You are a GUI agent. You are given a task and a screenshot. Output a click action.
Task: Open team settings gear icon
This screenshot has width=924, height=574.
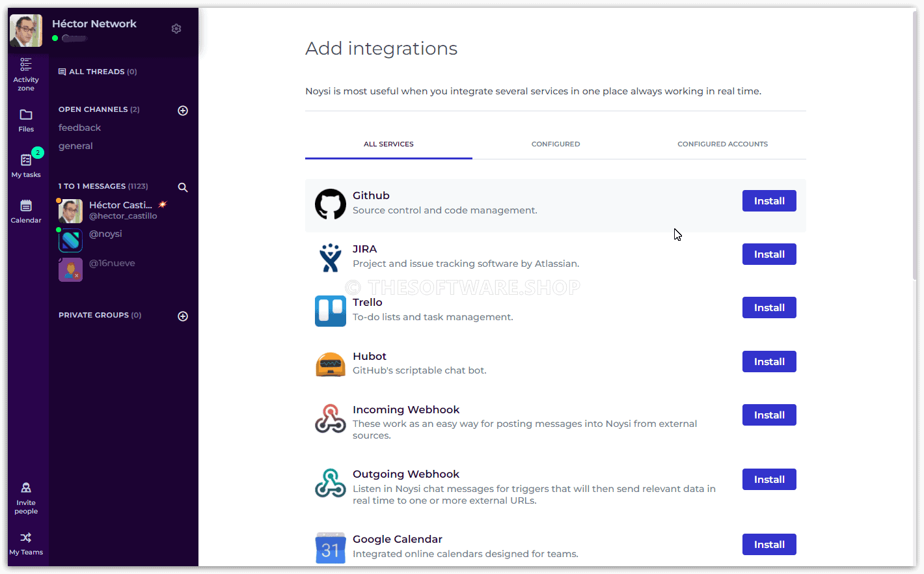click(176, 29)
